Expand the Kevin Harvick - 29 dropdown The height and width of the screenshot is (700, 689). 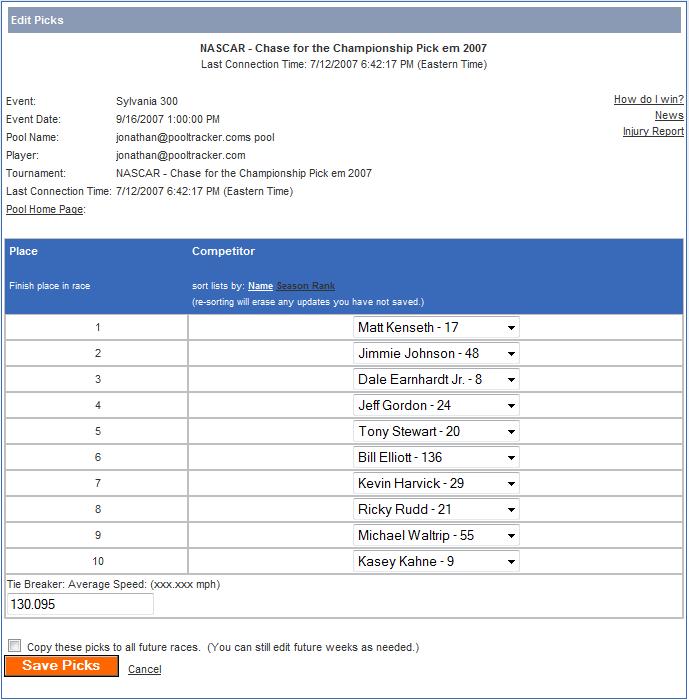[x=436, y=483]
